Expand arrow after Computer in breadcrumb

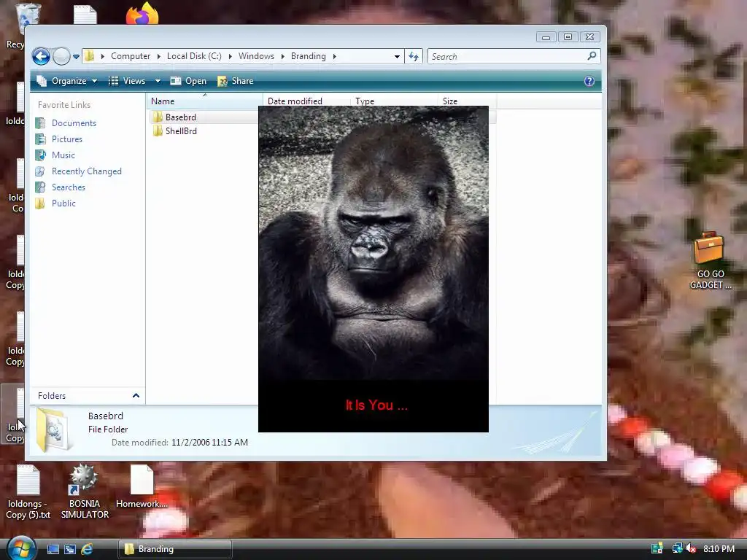[x=158, y=56]
